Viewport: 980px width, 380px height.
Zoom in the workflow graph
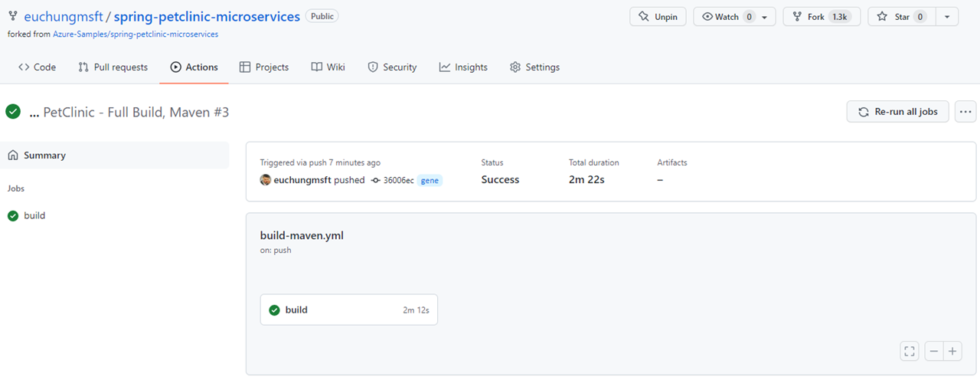point(952,352)
